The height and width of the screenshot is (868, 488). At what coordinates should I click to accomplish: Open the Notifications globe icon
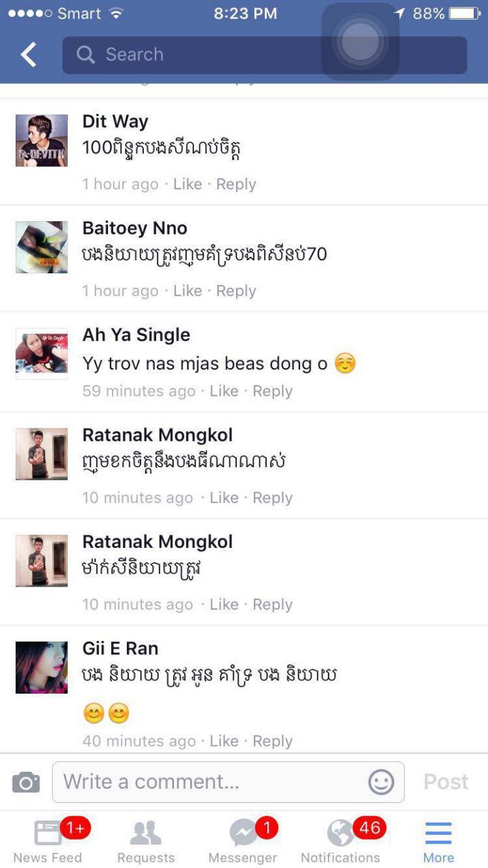coord(341,840)
